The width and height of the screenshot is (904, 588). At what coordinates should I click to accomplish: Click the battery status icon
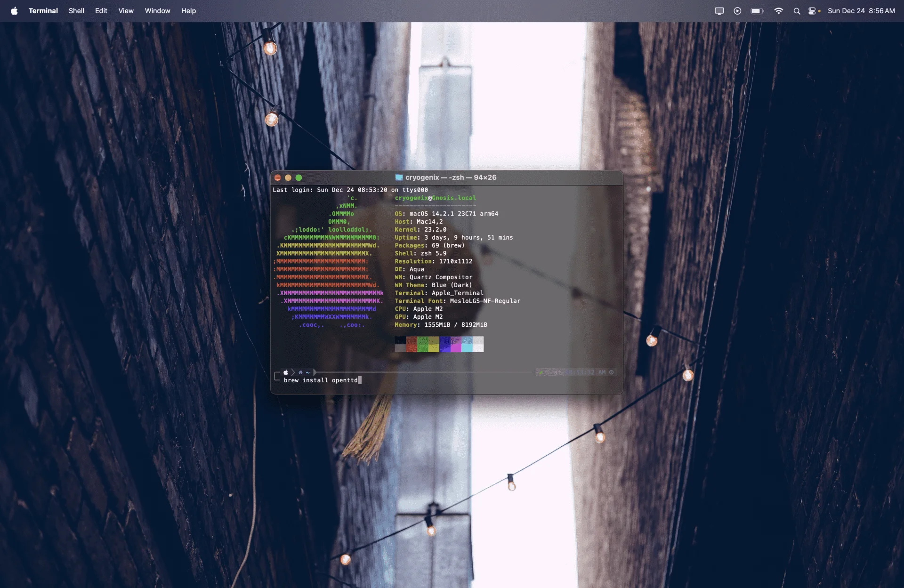pyautogui.click(x=757, y=11)
